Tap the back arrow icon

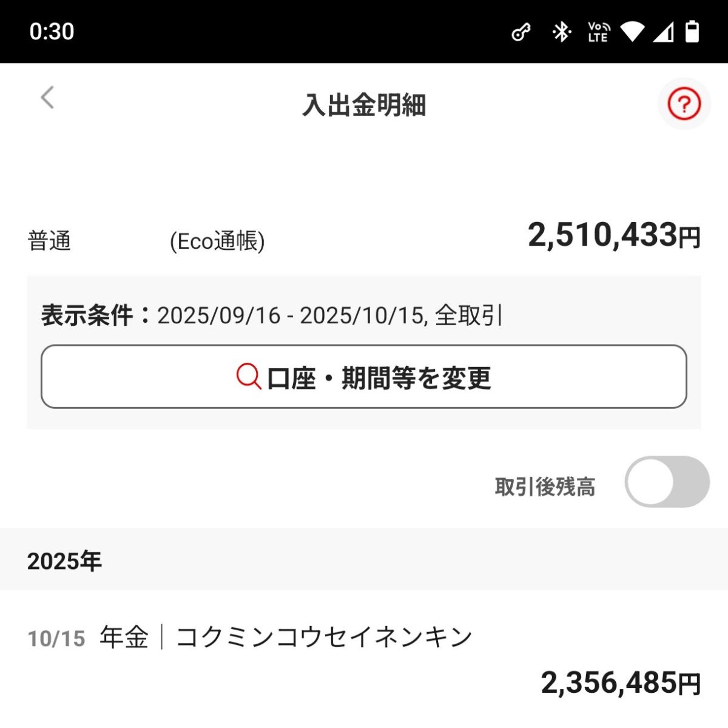(47, 98)
